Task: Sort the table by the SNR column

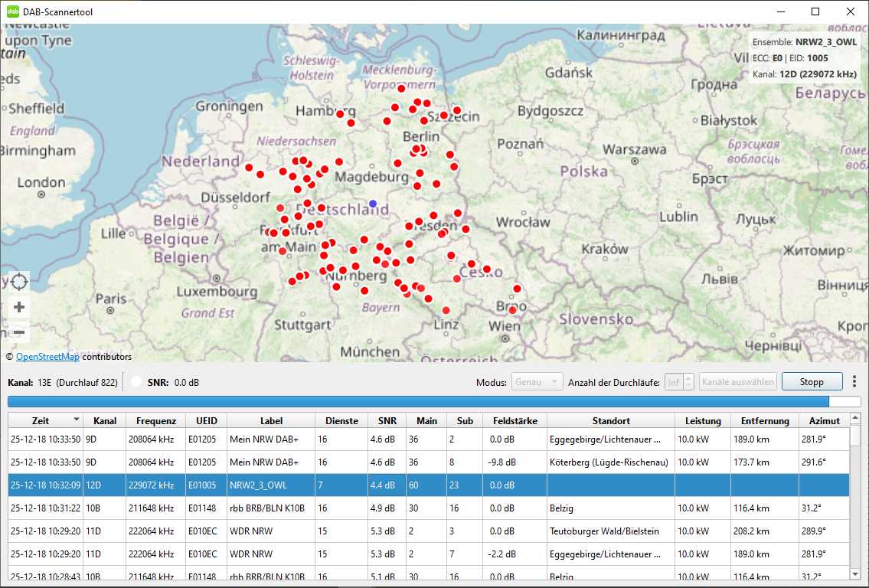Action: pyautogui.click(x=387, y=420)
